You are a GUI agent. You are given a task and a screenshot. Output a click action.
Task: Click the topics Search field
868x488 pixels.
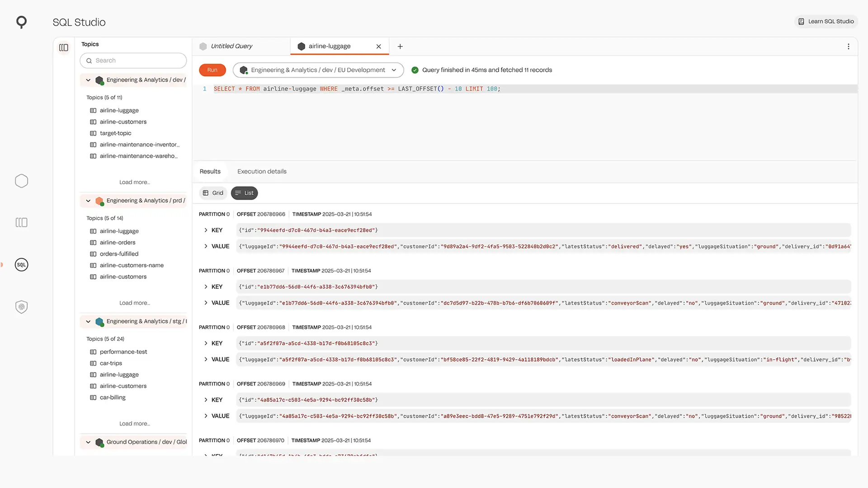[133, 61]
